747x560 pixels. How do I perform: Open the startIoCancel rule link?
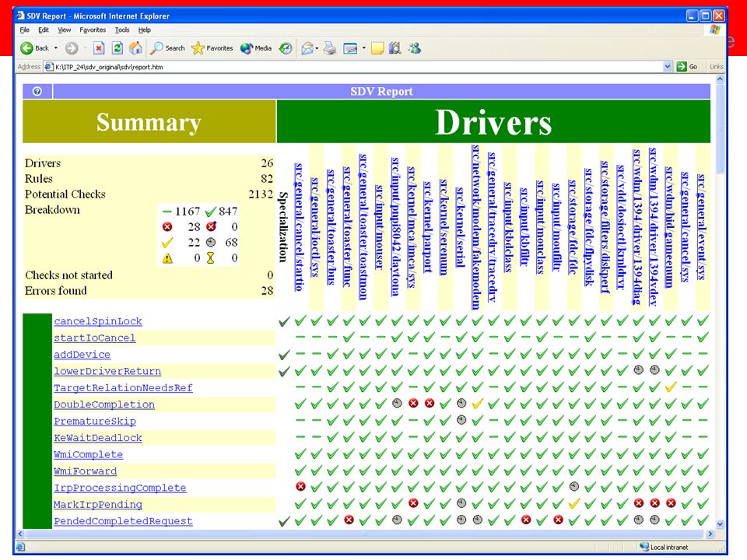(x=95, y=338)
